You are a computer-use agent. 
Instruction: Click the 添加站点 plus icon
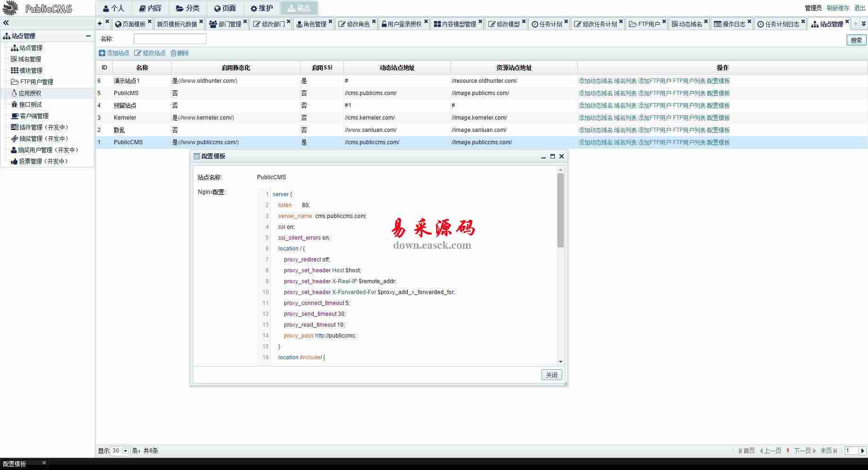click(102, 53)
